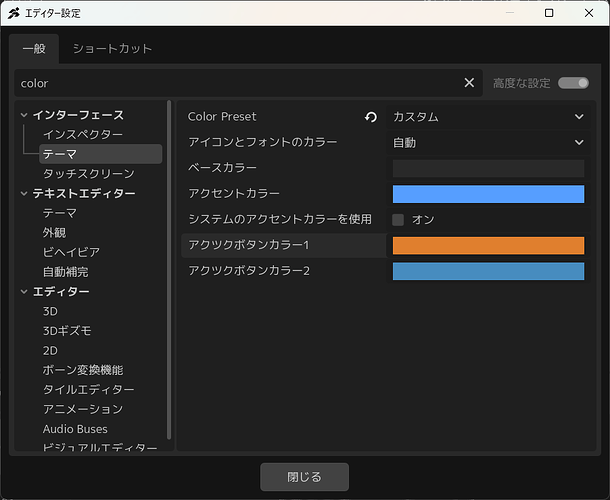Screen dimensions: 610x500
Task: Close the エディター設定 window
Action: click(x=589, y=13)
